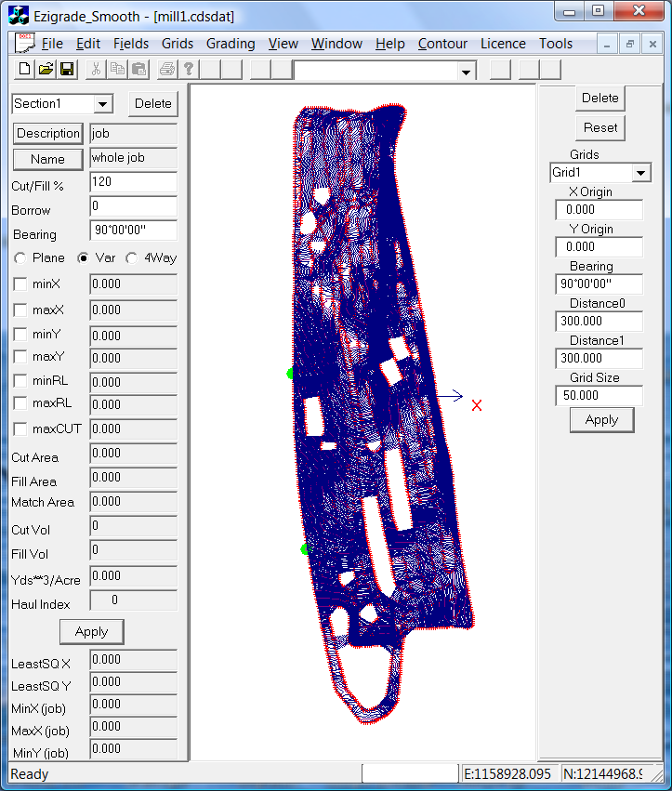The width and height of the screenshot is (672, 791).
Task: Click the Open folder toolbar icon
Action: point(46,70)
